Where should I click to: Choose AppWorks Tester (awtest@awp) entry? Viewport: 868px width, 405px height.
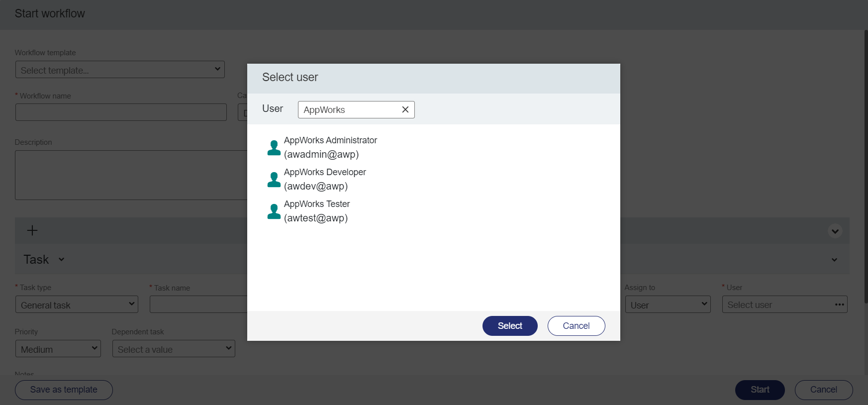[x=317, y=211]
